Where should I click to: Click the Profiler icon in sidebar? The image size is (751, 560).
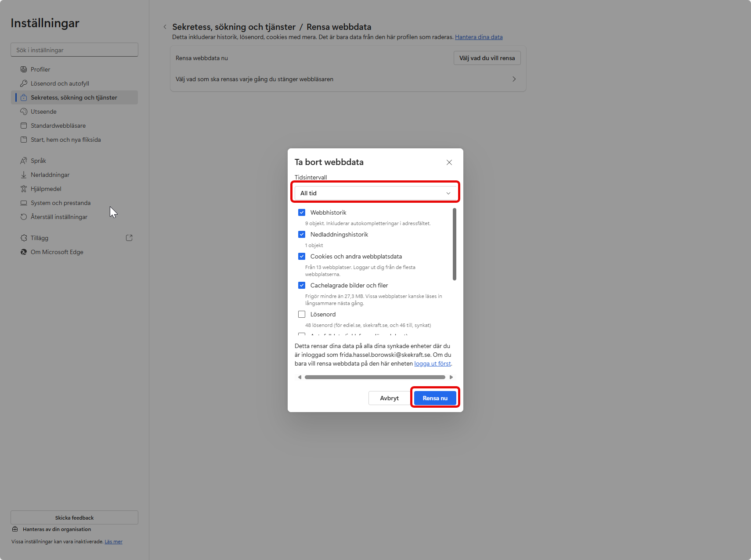point(24,69)
